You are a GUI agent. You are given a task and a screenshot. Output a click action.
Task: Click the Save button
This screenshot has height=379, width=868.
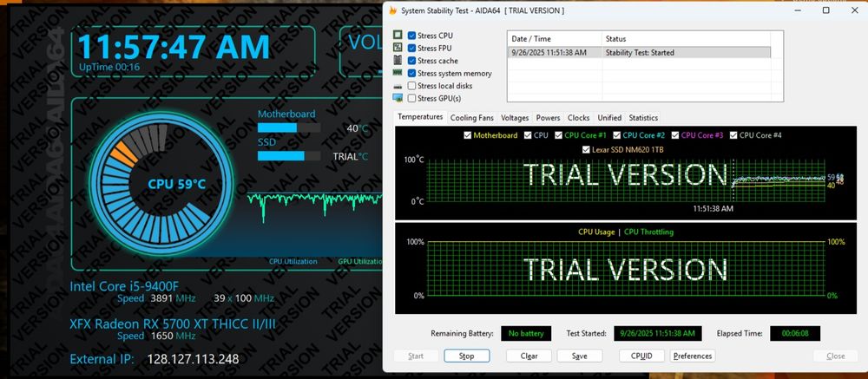pyautogui.click(x=580, y=356)
